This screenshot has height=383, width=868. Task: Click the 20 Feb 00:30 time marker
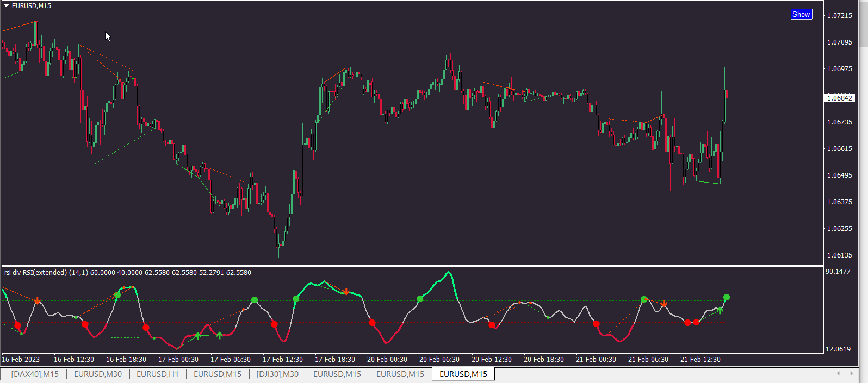pyautogui.click(x=387, y=360)
